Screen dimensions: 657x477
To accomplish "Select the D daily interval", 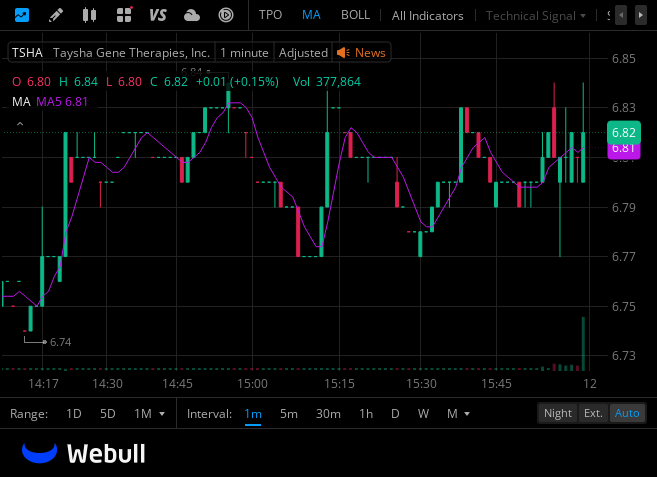I will click(x=395, y=414).
